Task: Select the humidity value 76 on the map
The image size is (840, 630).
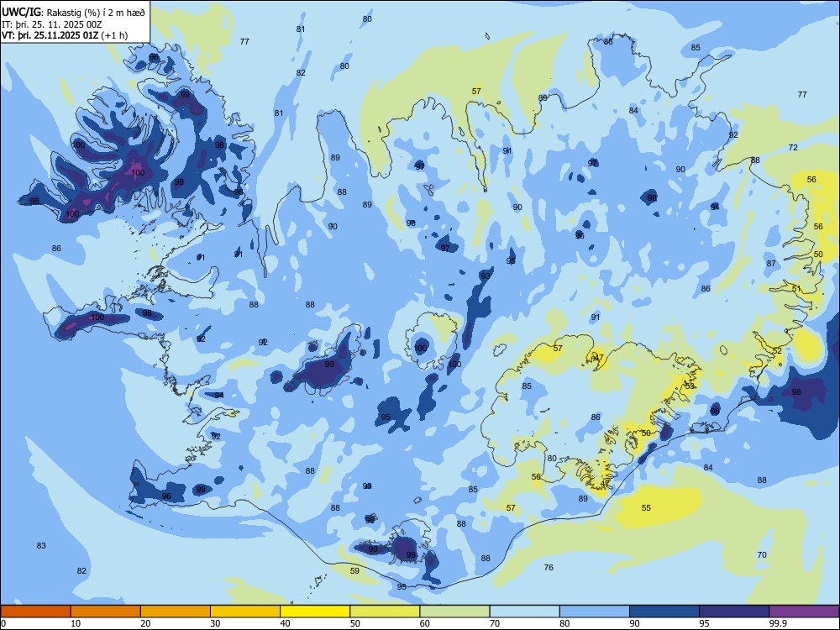Action: pyautogui.click(x=549, y=567)
